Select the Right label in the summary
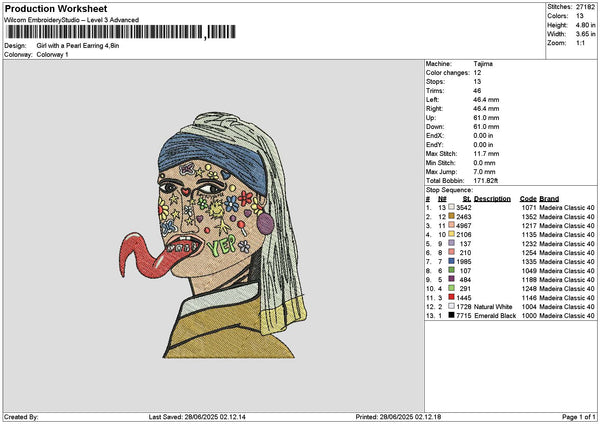This screenshot has height=424, width=600. (x=434, y=109)
